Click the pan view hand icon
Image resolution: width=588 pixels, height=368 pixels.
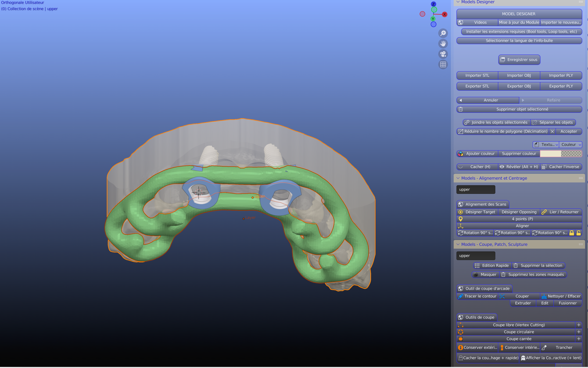(443, 44)
